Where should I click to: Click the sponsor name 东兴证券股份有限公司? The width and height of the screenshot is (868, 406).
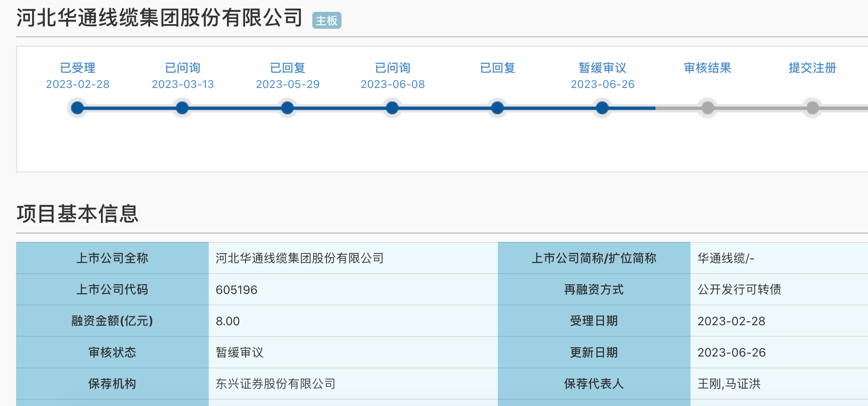pos(276,384)
